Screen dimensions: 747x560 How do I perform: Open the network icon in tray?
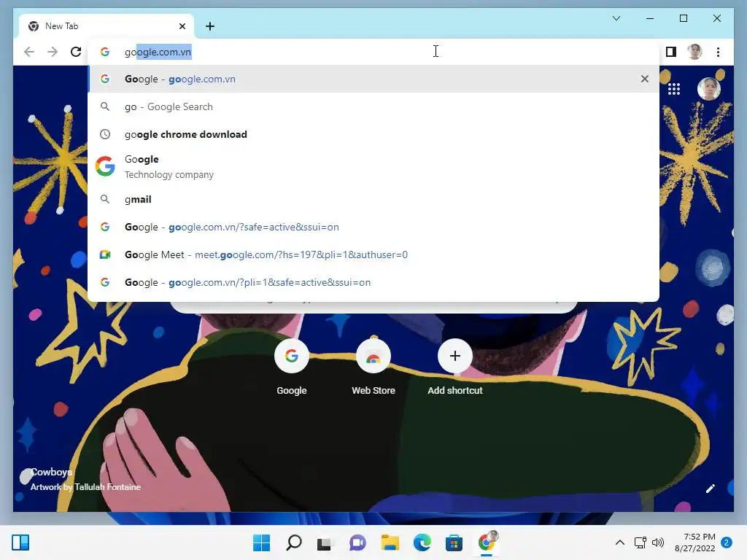pos(640,542)
